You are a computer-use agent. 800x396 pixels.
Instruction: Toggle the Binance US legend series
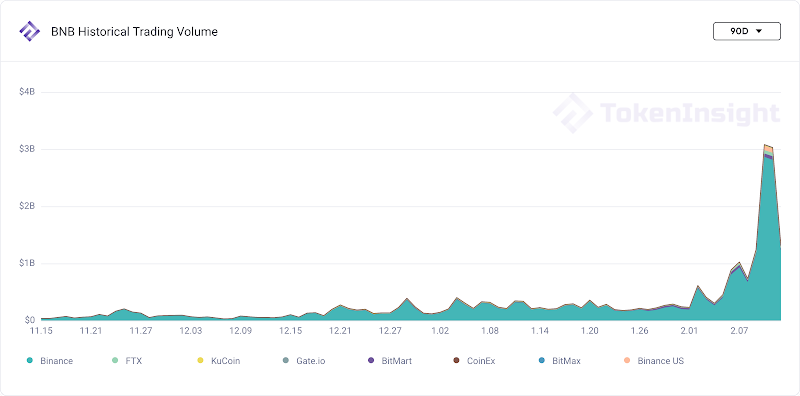(654, 361)
